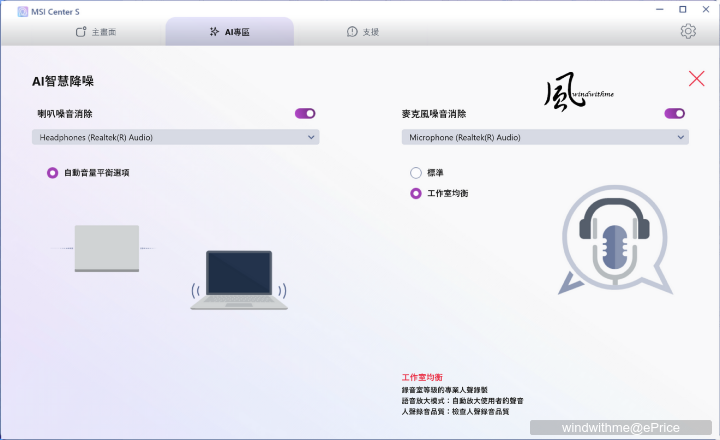Select the 工作室均衡 radio option
The image size is (720, 440).
[416, 194]
